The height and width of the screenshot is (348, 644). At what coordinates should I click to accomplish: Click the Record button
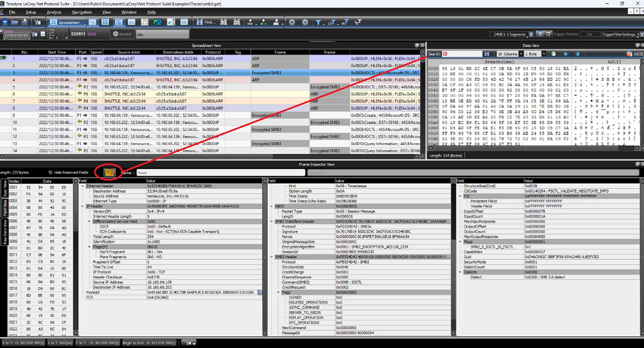(122, 34)
